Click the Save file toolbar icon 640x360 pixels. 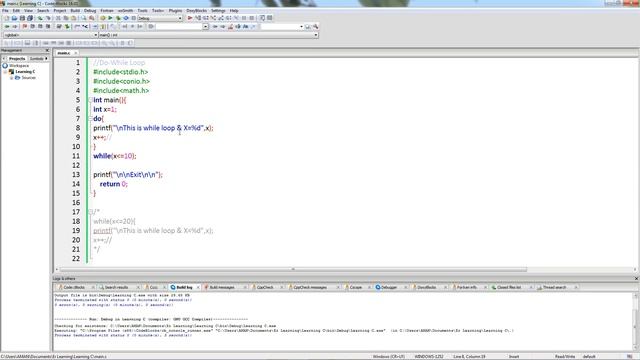pos(22,18)
